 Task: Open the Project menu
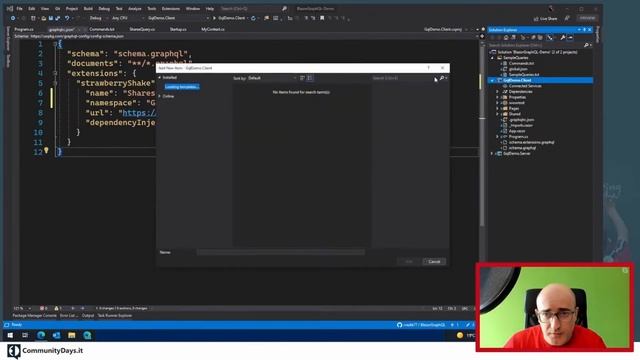click(72, 9)
